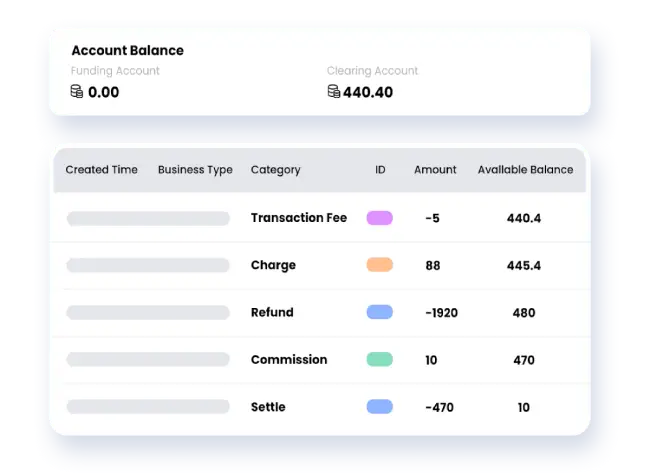
Task: Click the orange ID pill in Charge row
Action: (x=380, y=265)
